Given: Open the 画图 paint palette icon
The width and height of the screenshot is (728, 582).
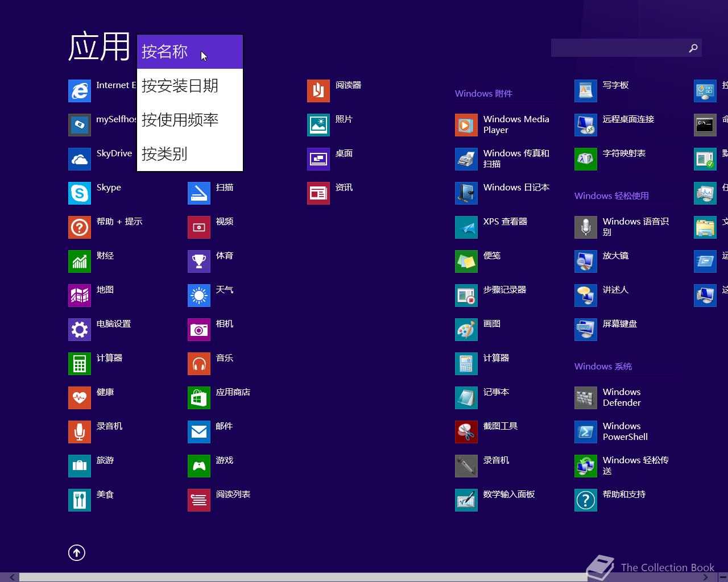Looking at the screenshot, I should (466, 330).
